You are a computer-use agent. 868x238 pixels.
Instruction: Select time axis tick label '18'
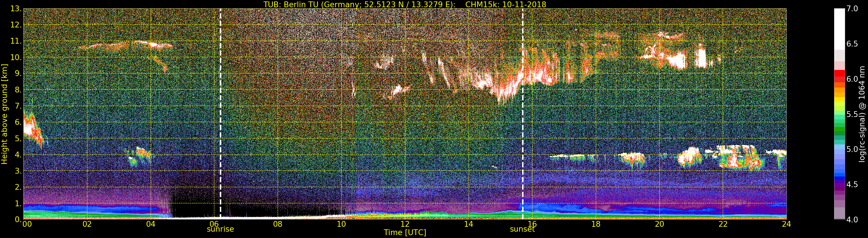tap(596, 224)
